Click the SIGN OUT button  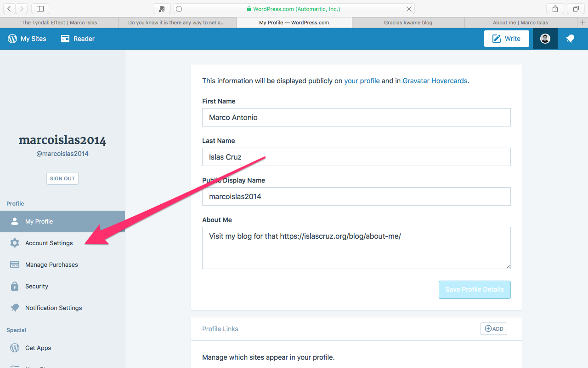[x=62, y=178]
